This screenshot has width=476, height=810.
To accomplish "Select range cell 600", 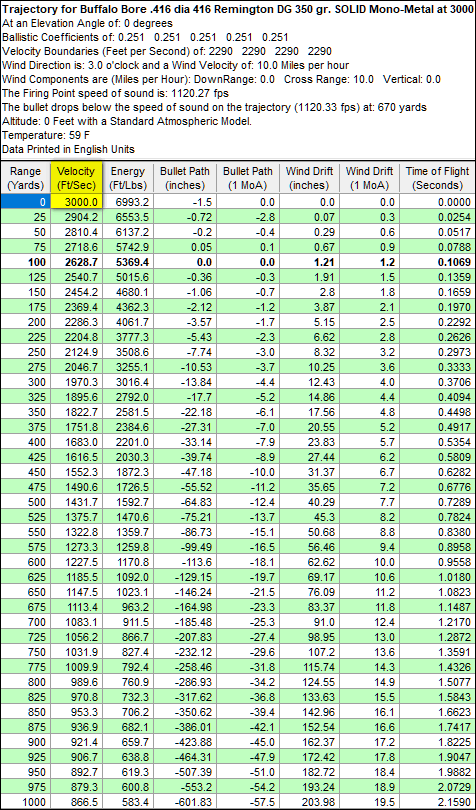I will point(25,560).
